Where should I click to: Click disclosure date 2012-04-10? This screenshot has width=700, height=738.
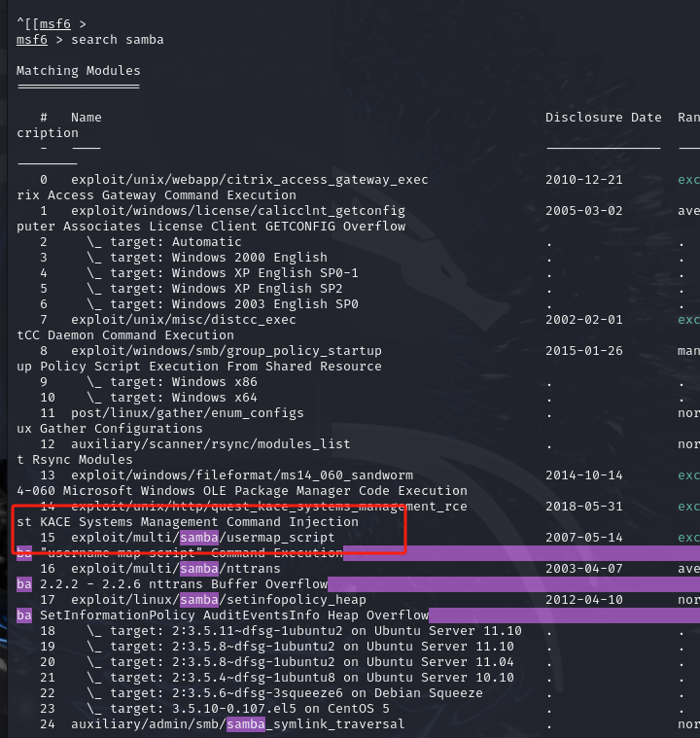pos(584,599)
